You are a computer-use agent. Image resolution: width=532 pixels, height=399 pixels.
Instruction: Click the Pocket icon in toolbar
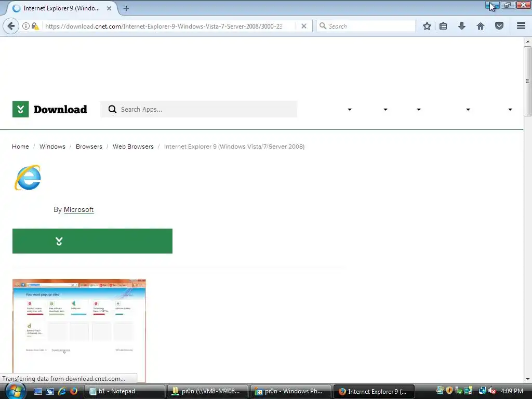point(499,26)
